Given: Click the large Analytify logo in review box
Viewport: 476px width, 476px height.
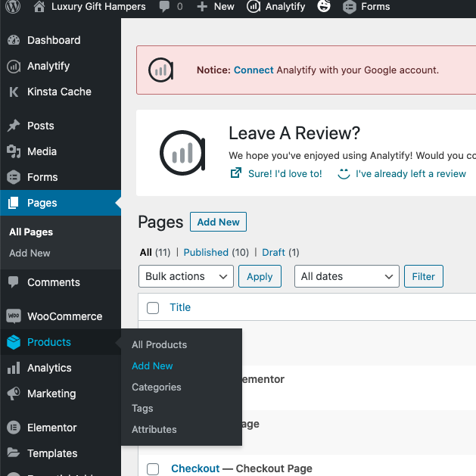Looking at the screenshot, I should 182,153.
